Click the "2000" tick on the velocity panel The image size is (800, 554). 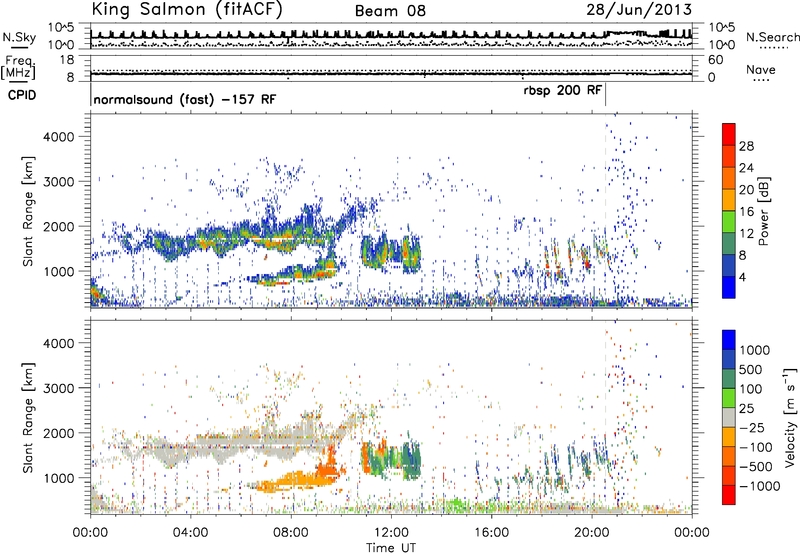58,433
